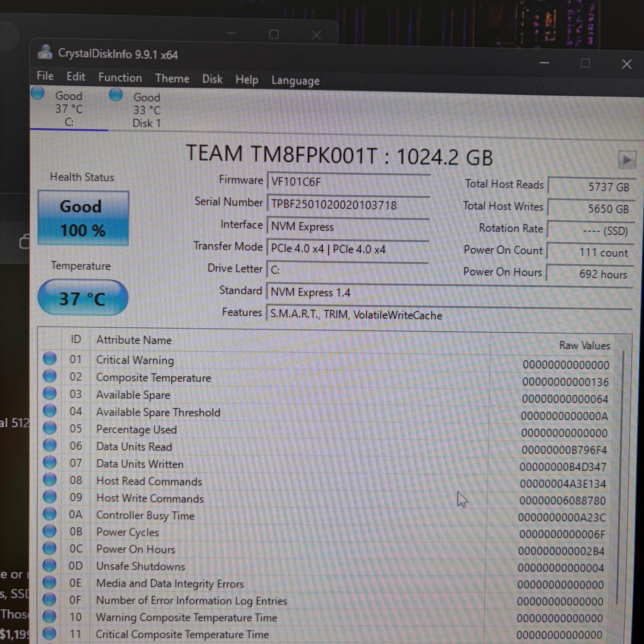Click the Percentage Used status icon

tap(50, 428)
